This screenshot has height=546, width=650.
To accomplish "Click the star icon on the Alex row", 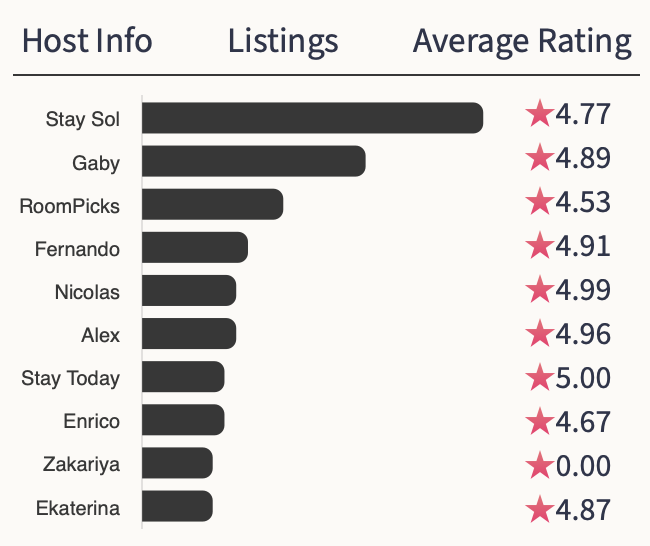I will click(x=539, y=334).
